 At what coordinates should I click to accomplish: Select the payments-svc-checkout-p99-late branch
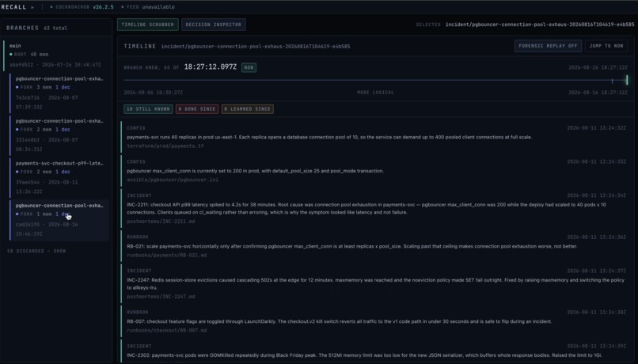[59, 177]
